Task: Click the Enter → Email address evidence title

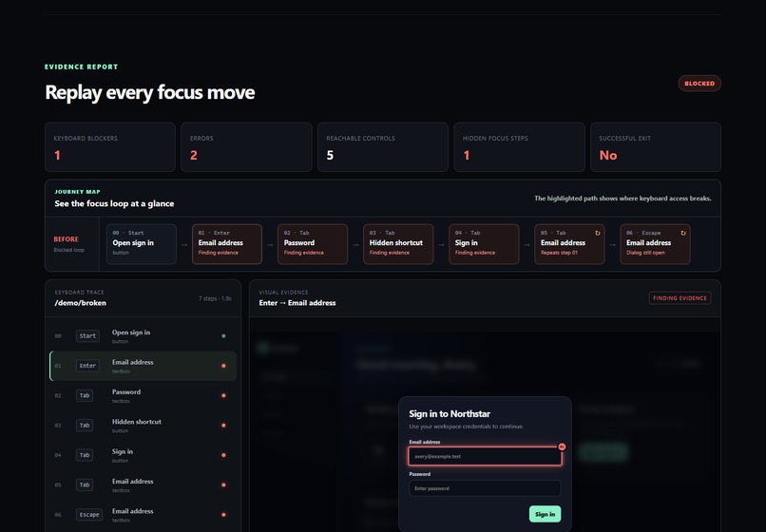Action: pos(297,303)
